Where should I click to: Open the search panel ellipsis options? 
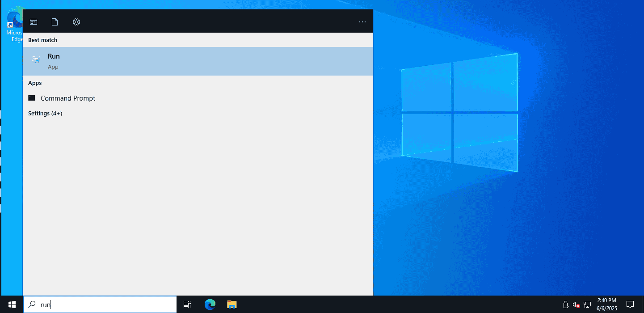point(362,22)
